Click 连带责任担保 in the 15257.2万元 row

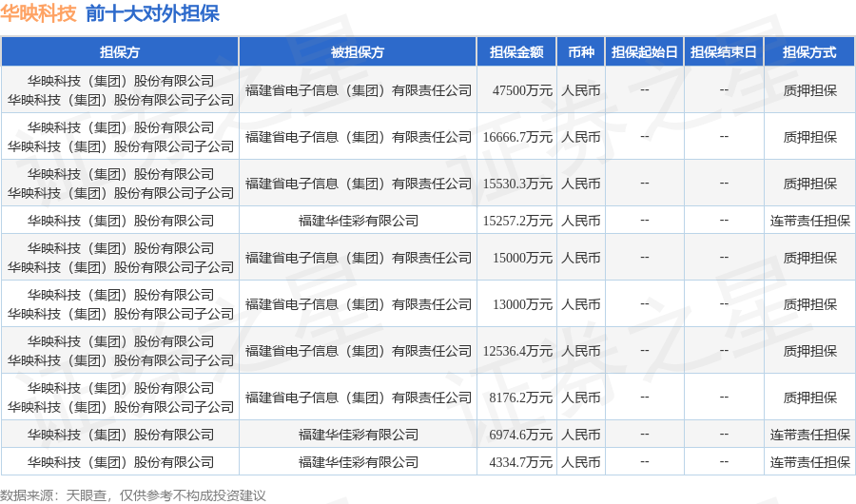(x=810, y=221)
